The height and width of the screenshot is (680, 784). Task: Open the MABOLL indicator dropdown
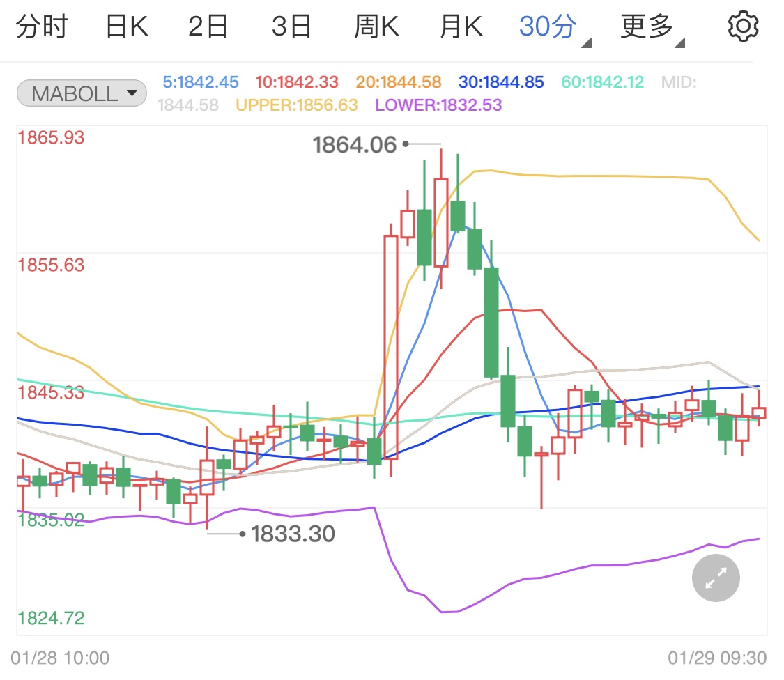(x=81, y=93)
